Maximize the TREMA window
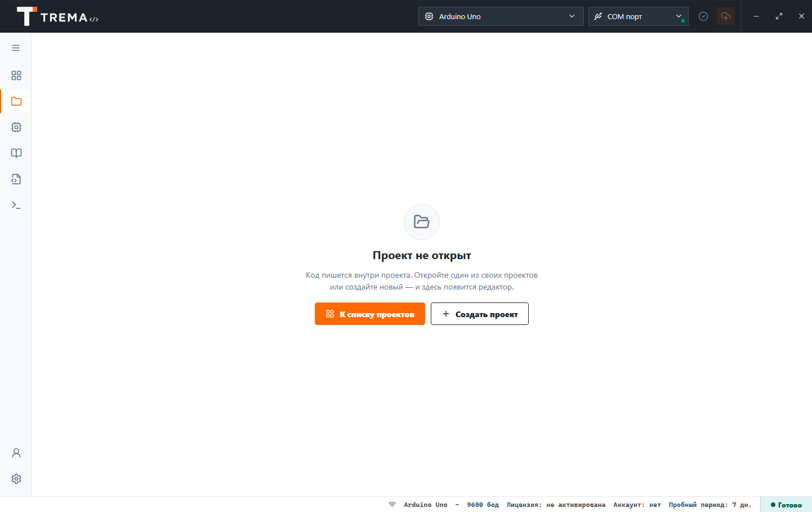 (x=779, y=16)
